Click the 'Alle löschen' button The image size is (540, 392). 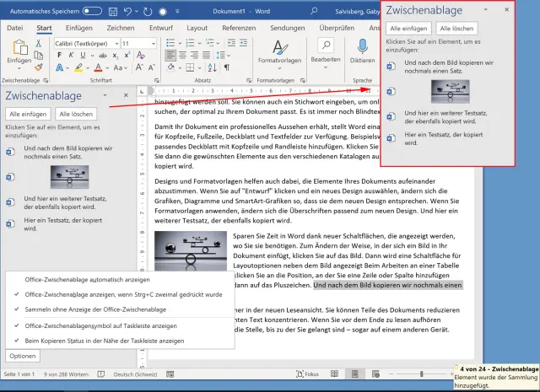click(x=76, y=114)
